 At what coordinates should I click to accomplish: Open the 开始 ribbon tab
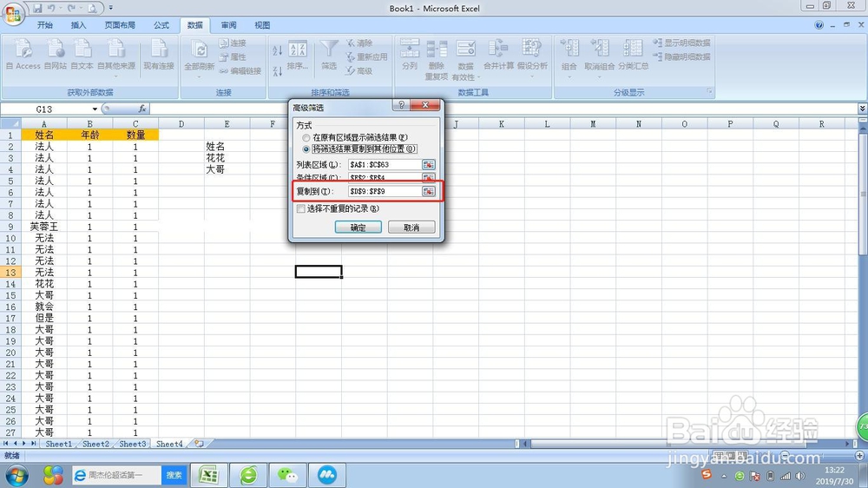(45, 25)
